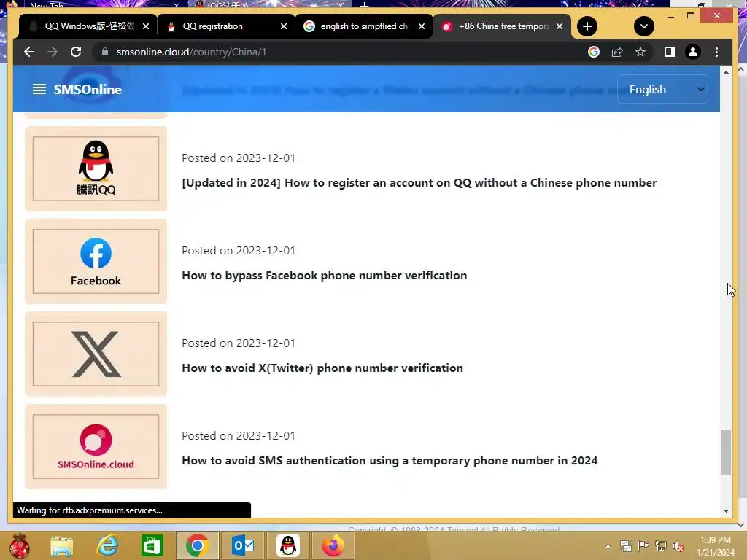The image size is (747, 560).
Task: Open the Chrome three-dot menu
Action: tap(716, 52)
